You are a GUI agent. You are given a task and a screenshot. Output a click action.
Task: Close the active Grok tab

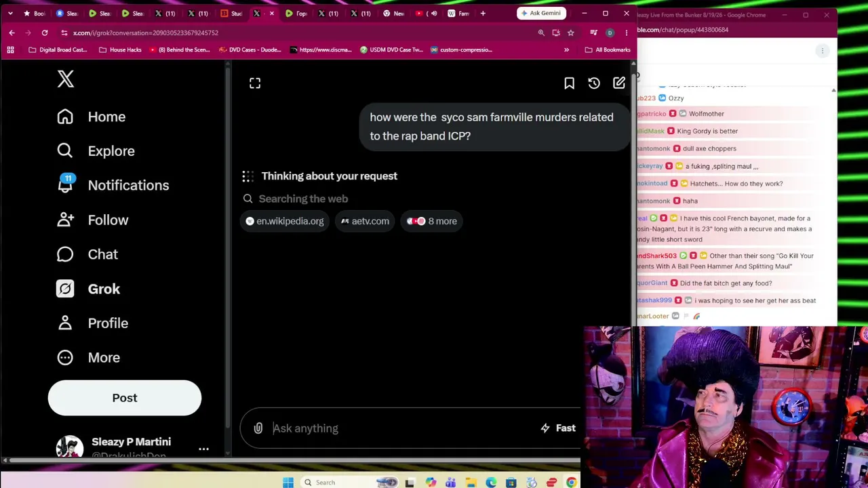[x=272, y=14]
